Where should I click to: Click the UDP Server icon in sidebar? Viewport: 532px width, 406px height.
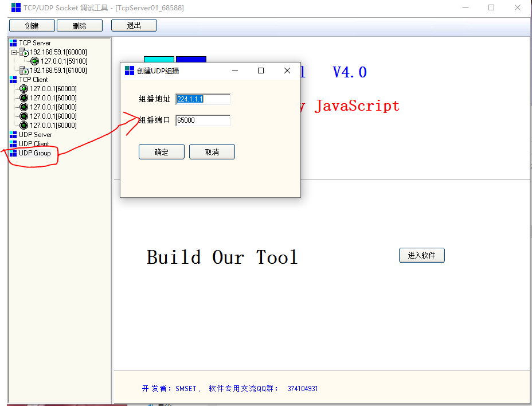13,135
